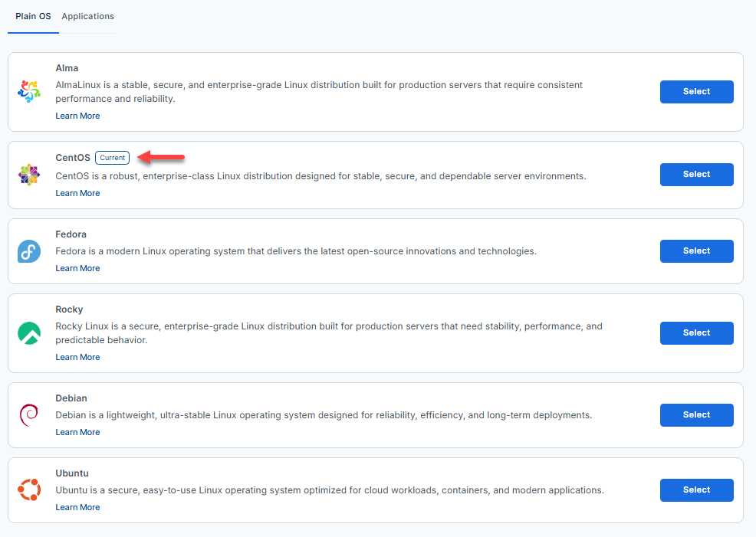The image size is (756, 537).
Task: Select the Alma operating system
Action: coord(696,91)
